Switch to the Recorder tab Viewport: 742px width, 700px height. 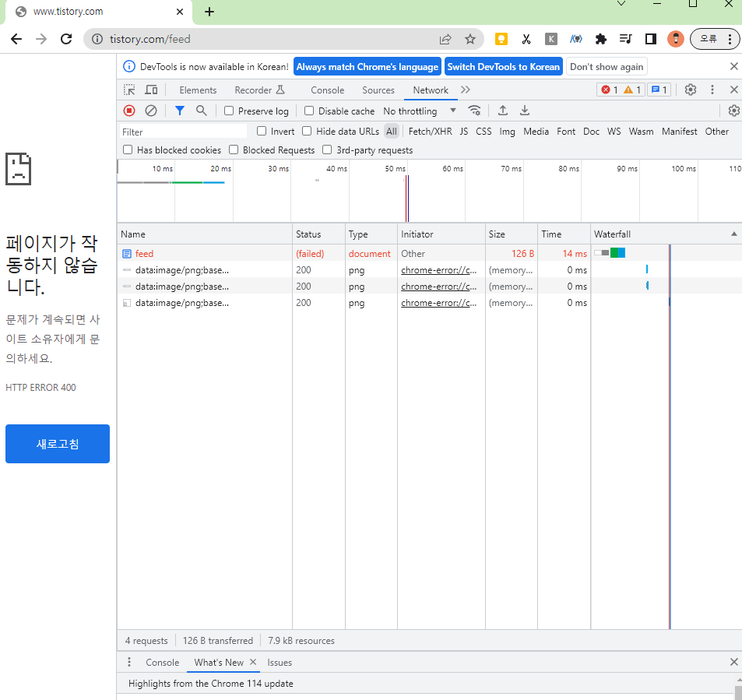259,90
